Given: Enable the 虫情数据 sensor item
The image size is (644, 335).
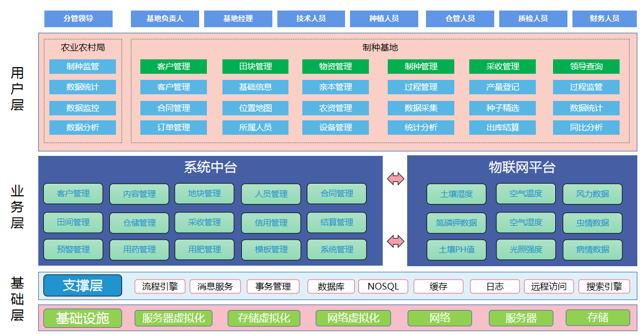Looking at the screenshot, I should pyautogui.click(x=592, y=222).
